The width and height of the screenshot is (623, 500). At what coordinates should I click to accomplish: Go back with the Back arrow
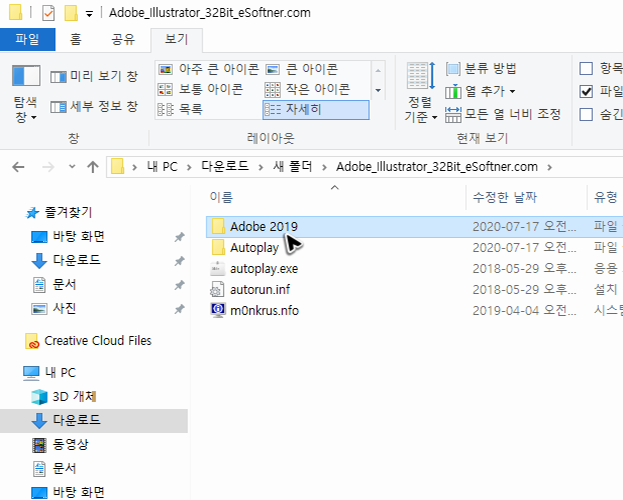tap(18, 167)
